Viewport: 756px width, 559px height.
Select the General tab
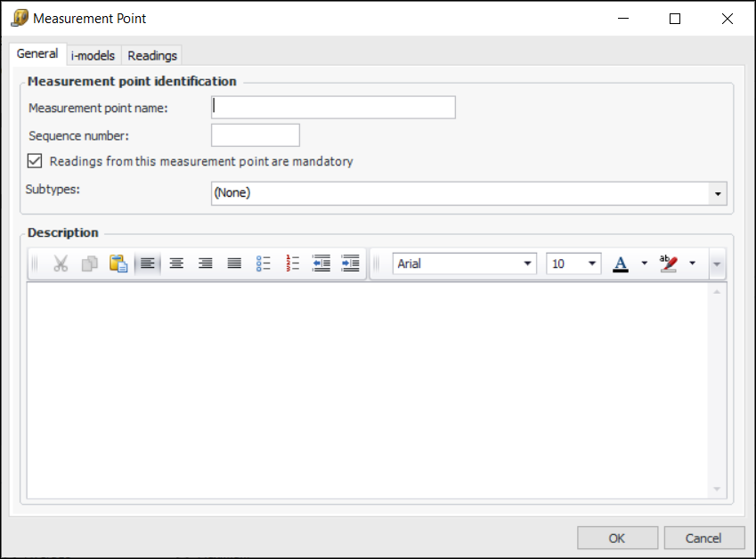(x=37, y=53)
